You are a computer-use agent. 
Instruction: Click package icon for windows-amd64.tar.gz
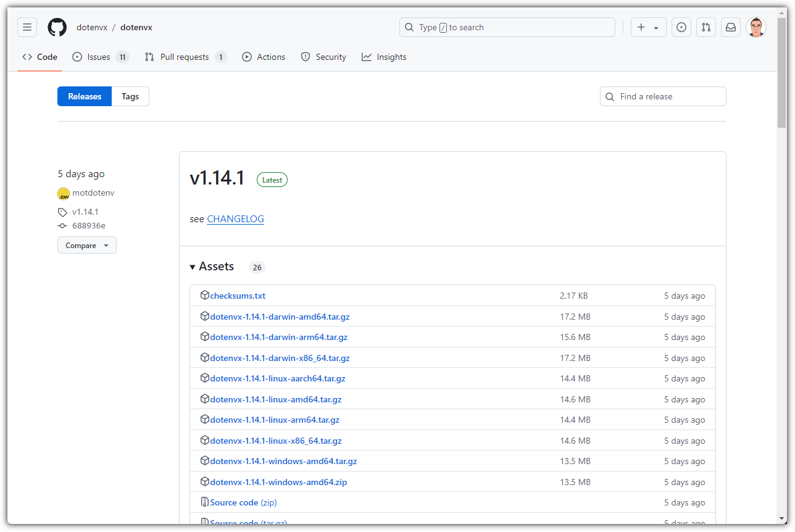(205, 461)
